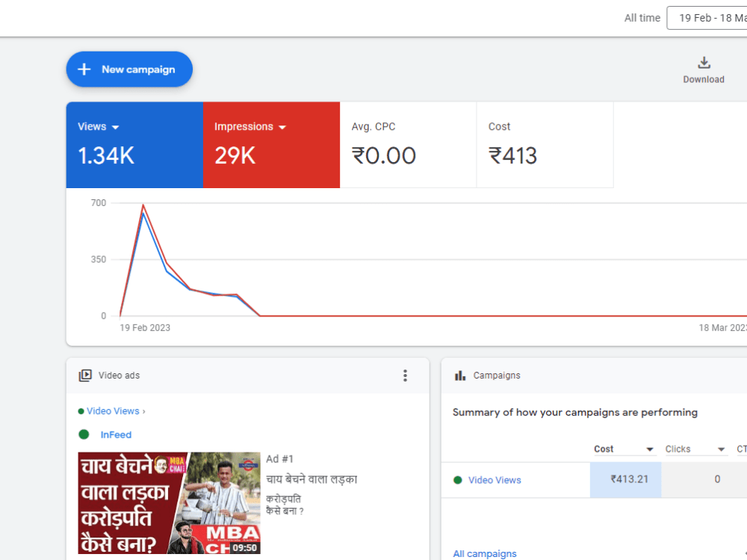Click the Campaigns bar chart icon
This screenshot has height=560, width=747.
point(460,376)
